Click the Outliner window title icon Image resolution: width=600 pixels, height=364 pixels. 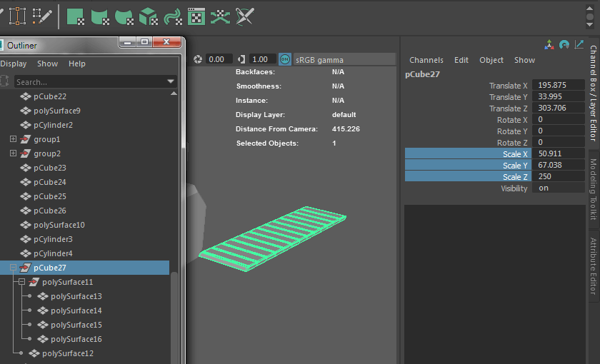[x=1, y=45]
